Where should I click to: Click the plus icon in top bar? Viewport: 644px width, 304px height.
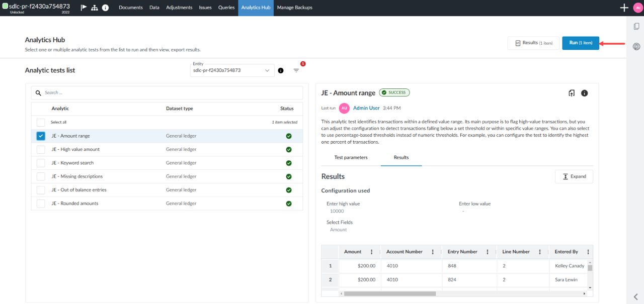tap(624, 8)
